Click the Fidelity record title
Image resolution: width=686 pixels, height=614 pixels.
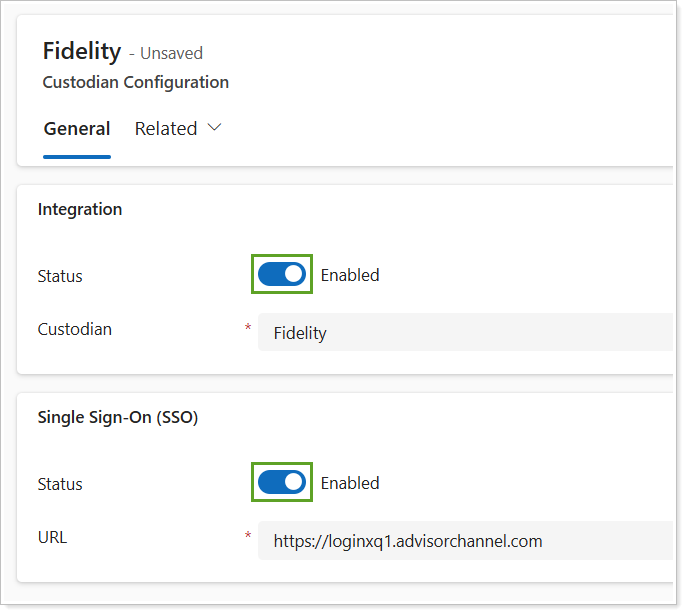[x=81, y=51]
